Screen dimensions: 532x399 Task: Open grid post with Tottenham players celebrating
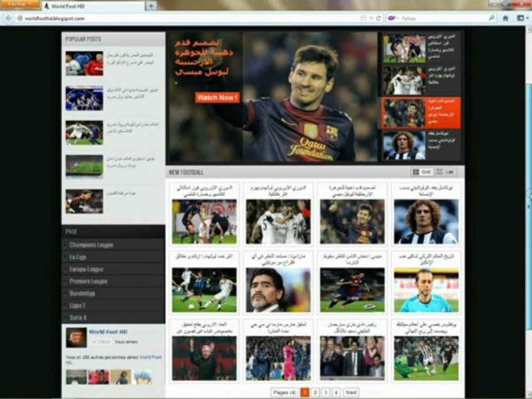(278, 222)
